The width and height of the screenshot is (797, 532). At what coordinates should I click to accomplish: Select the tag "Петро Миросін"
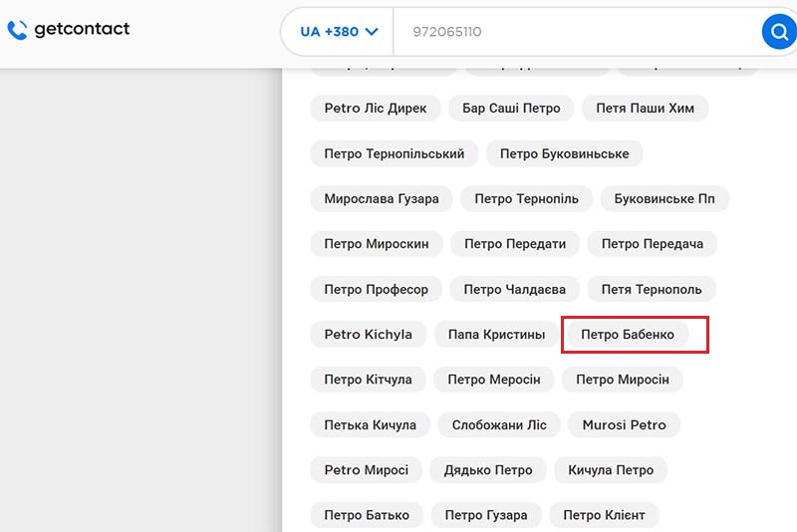click(x=623, y=380)
